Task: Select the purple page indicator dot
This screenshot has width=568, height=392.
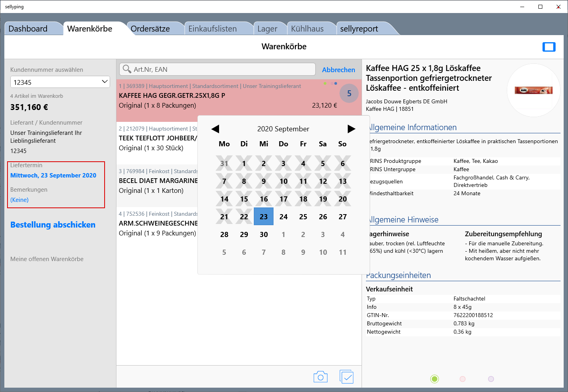Action: pos(491,379)
